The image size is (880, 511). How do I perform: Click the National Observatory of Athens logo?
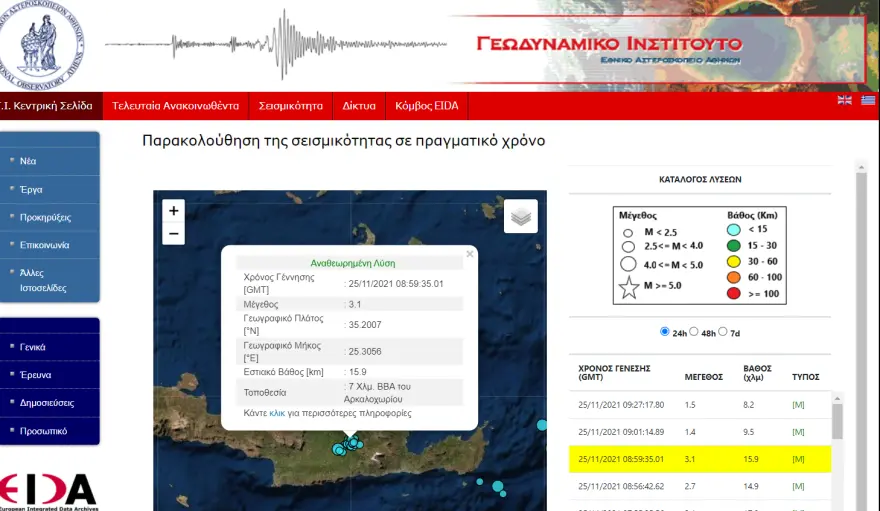click(x=43, y=44)
